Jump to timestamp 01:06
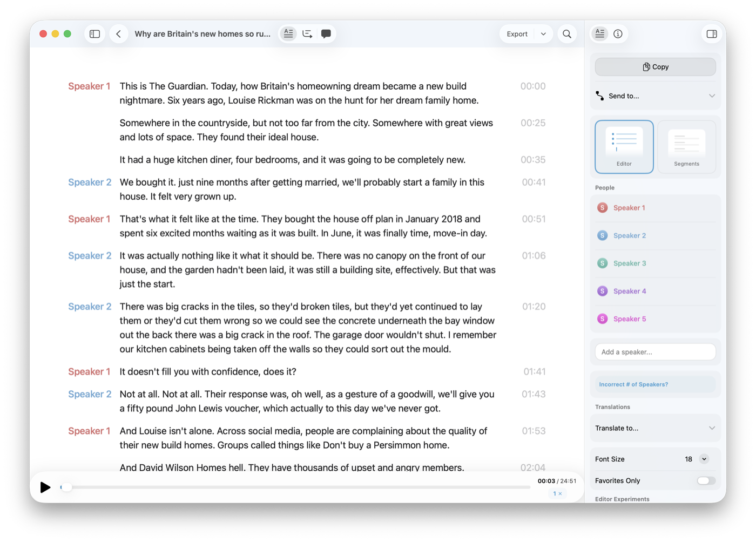This screenshot has height=542, width=756. coord(534,256)
